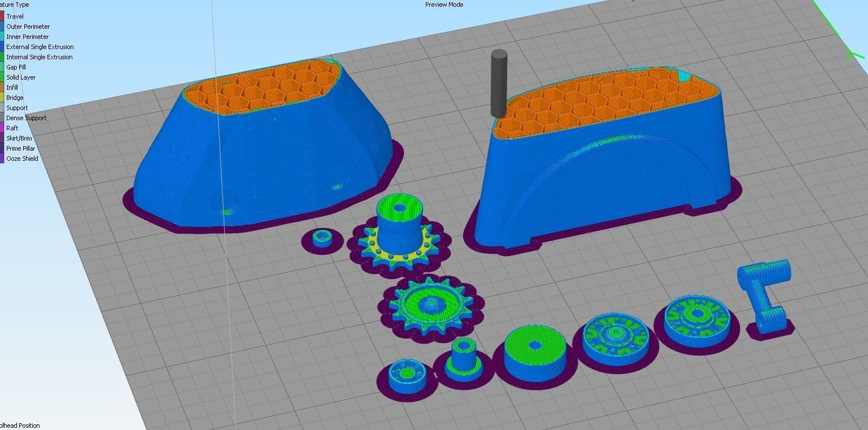Viewport: 868px width, 430px height.
Task: Click the orange Infill color swatch
Action: 2,87
